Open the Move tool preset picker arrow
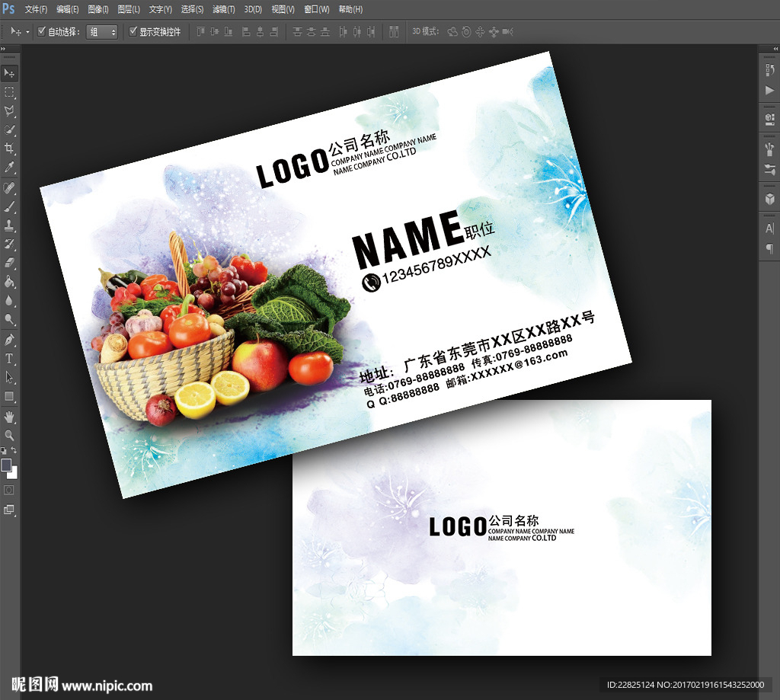Image resolution: width=780 pixels, height=700 pixels. coord(28,32)
